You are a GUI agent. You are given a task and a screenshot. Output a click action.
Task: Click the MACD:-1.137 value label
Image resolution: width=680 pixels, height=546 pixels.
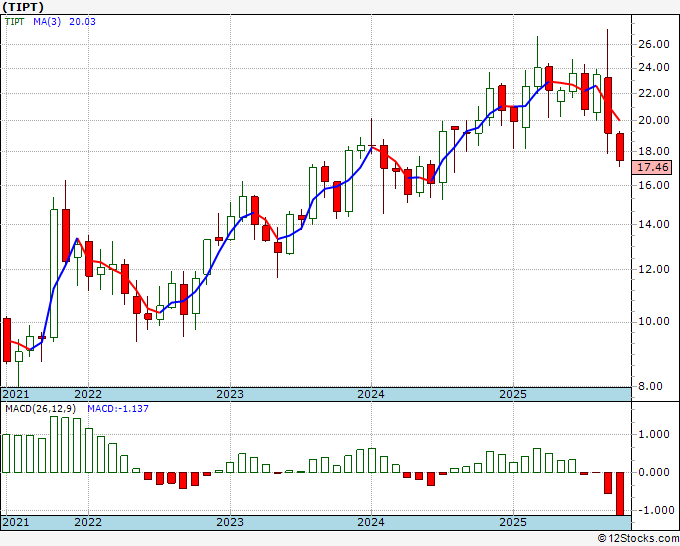click(118, 409)
